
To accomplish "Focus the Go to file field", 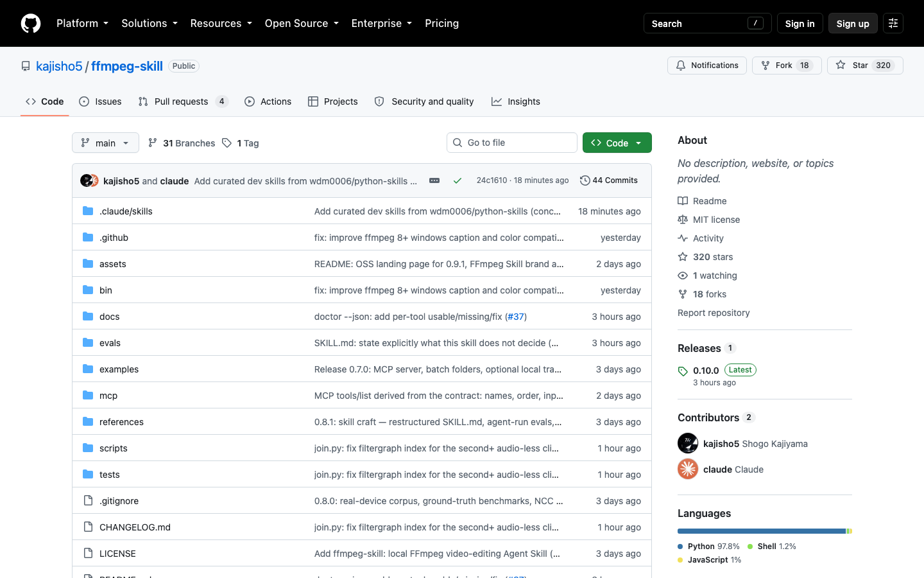I will (x=512, y=143).
